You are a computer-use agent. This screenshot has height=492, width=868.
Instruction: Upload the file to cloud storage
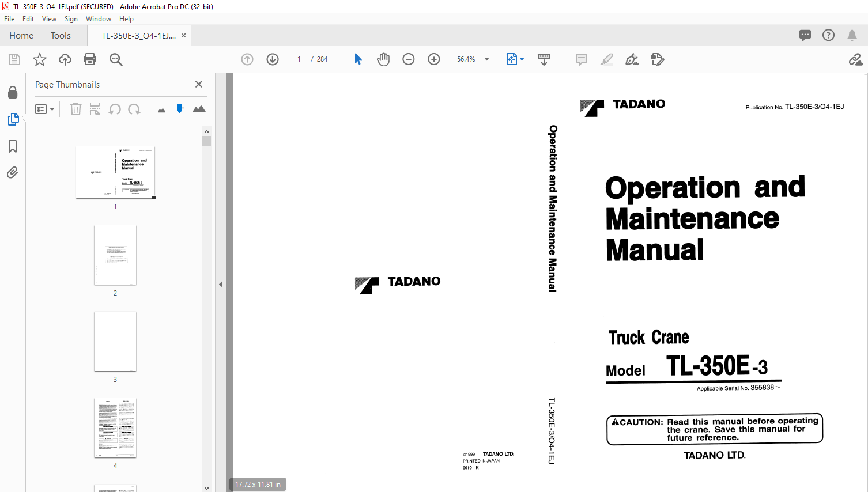point(65,59)
